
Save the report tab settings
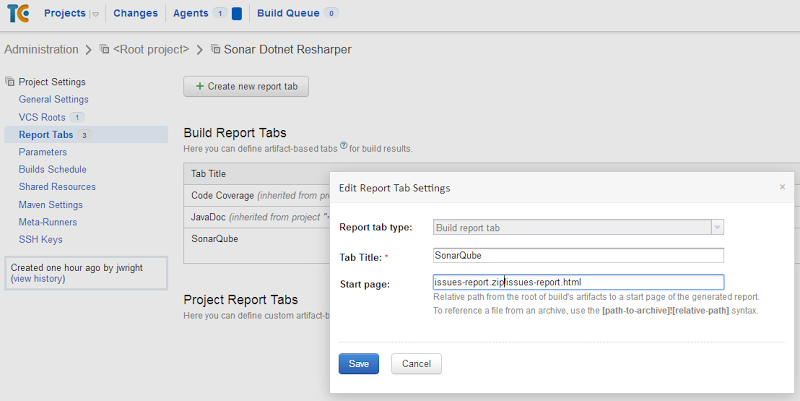tap(359, 364)
